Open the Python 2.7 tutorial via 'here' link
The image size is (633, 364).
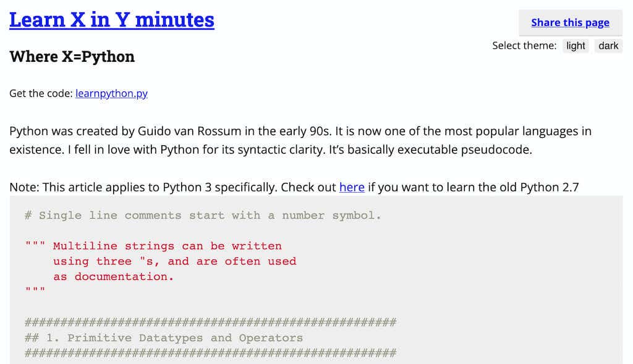tap(352, 187)
